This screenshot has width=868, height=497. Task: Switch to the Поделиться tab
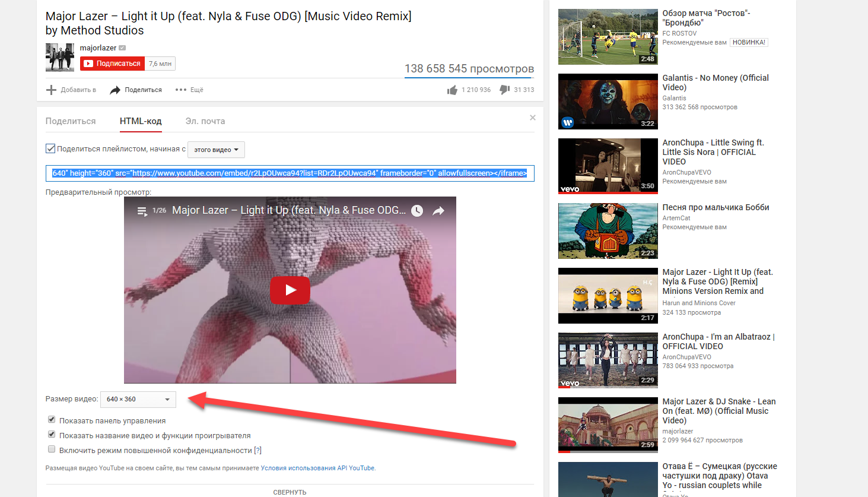[71, 121]
